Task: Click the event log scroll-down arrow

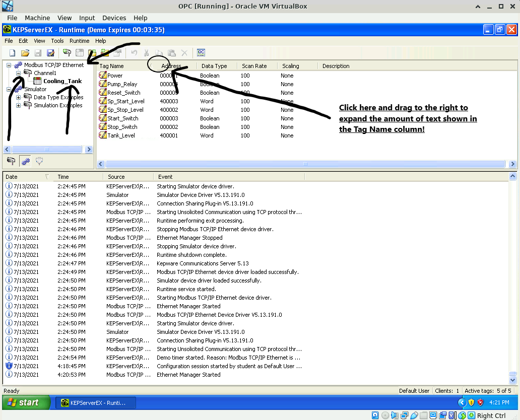Action: coord(513,380)
